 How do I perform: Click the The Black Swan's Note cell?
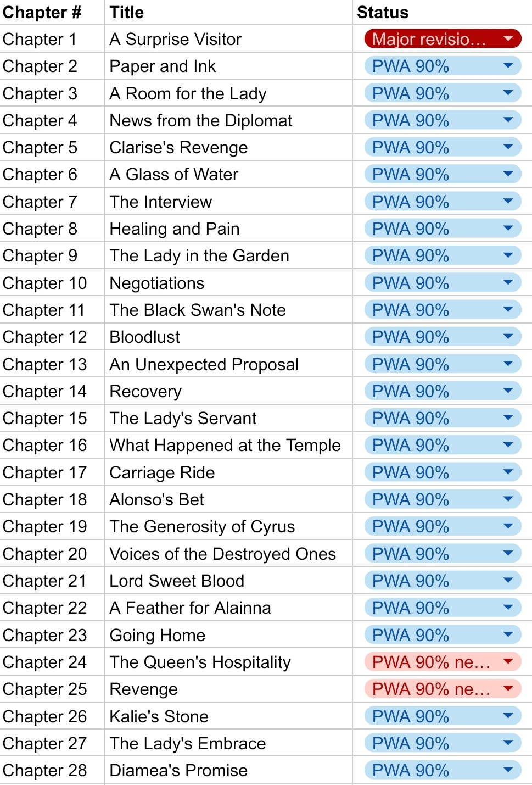pyautogui.click(x=228, y=310)
